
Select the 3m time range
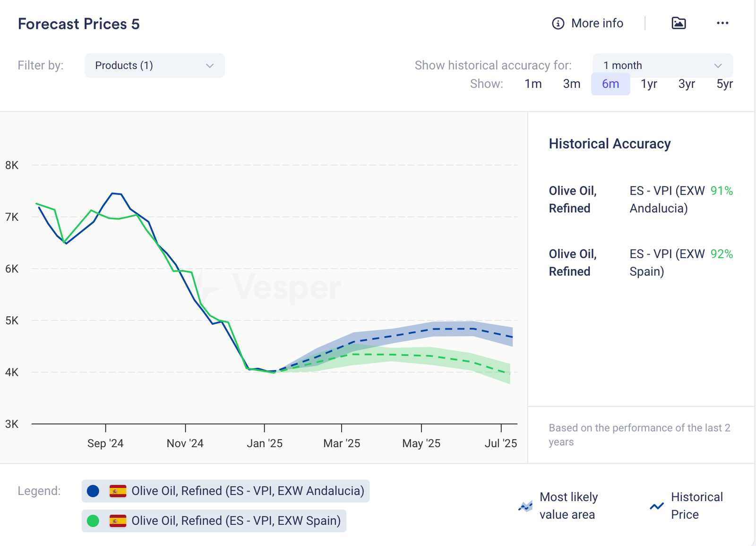pyautogui.click(x=572, y=84)
